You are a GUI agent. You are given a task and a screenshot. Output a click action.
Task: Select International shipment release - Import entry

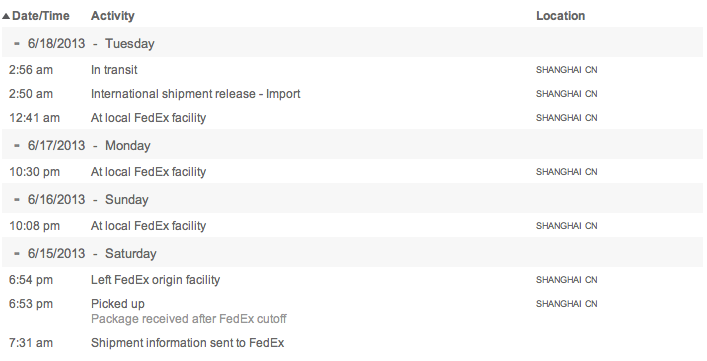tap(196, 94)
